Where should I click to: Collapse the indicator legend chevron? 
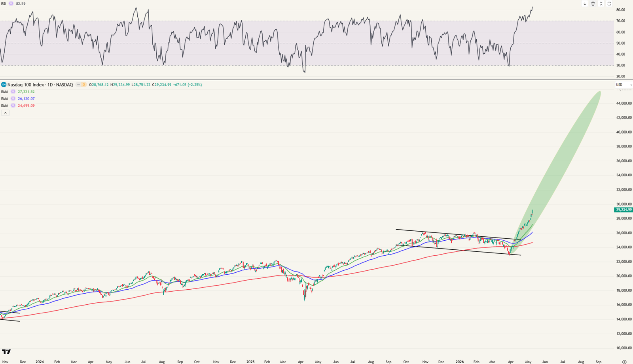click(5, 113)
